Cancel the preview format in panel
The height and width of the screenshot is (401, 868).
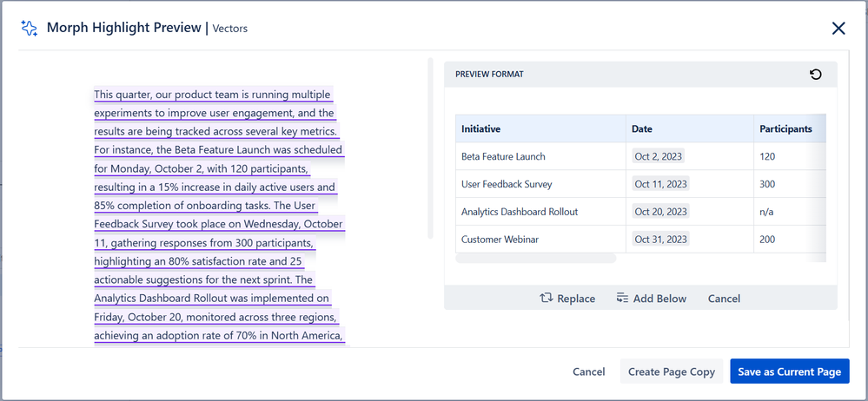click(724, 299)
